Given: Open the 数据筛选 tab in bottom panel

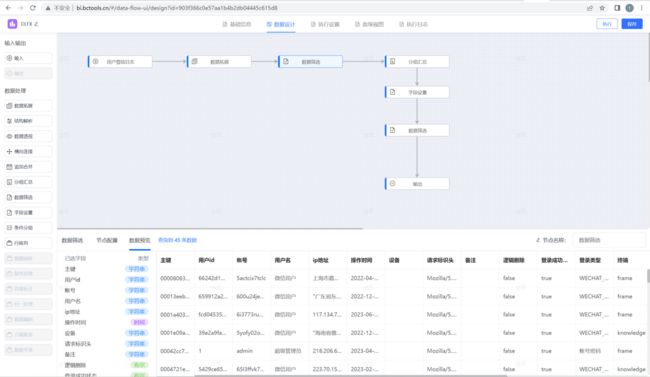Looking at the screenshot, I should coord(72,240).
